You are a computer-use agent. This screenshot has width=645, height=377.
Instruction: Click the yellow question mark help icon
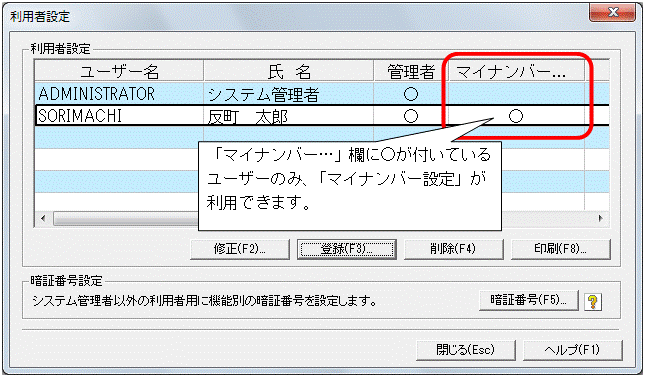click(x=592, y=302)
